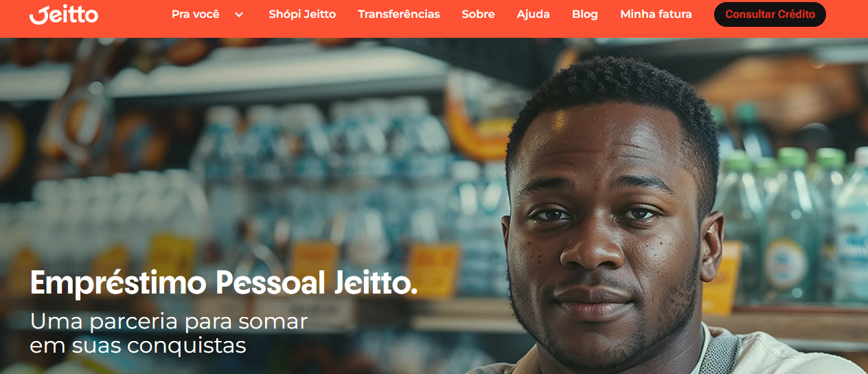
Task: Open the Transferências menu item
Action: 399,14
